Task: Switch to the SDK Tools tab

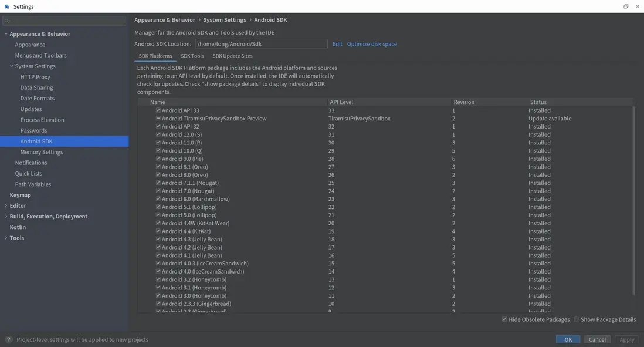Action: click(192, 56)
